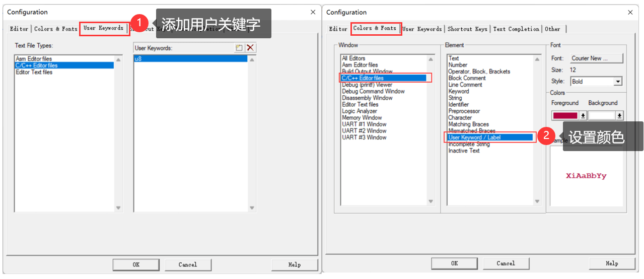Expand the Background color dropdown arrow
This screenshot has width=644, height=279.
619,116
